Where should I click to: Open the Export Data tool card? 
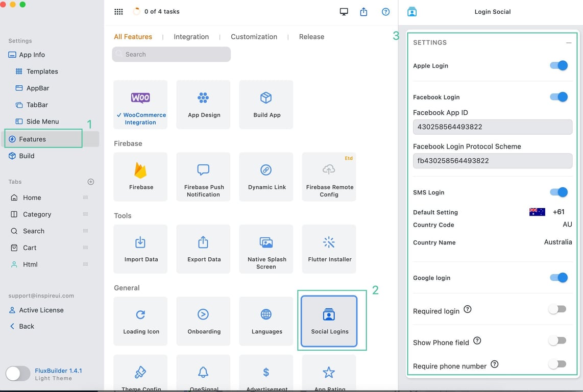click(x=203, y=249)
